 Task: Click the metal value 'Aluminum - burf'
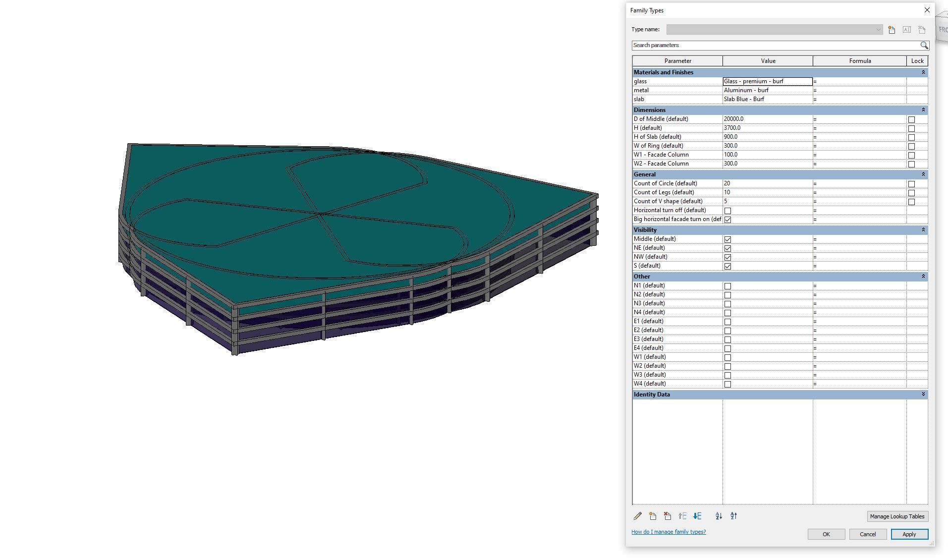768,90
